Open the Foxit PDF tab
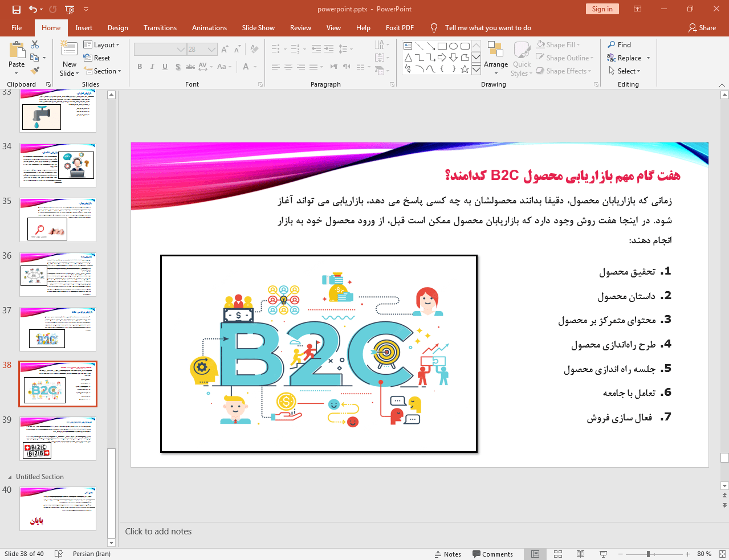 point(400,28)
